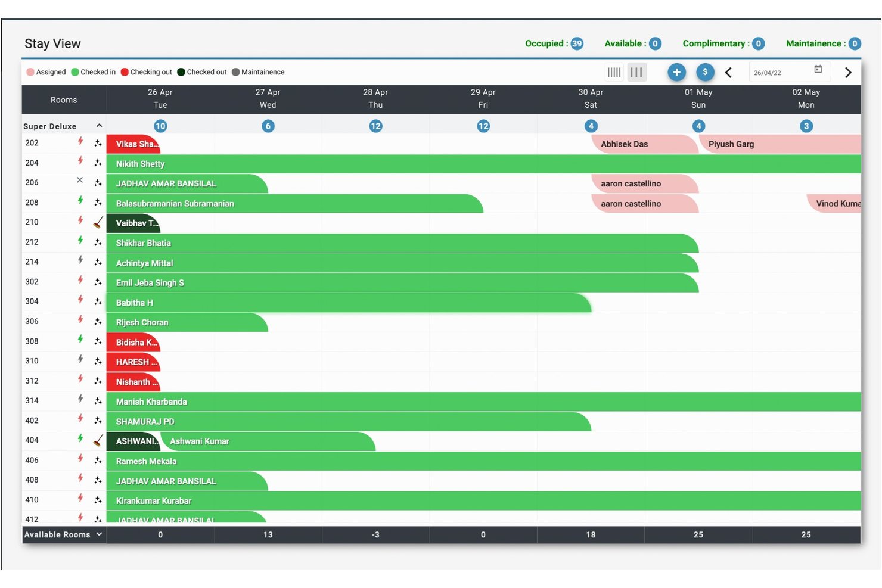882x588 pixels.
Task: Click the sparkle icon for room 204
Action: [98, 163]
